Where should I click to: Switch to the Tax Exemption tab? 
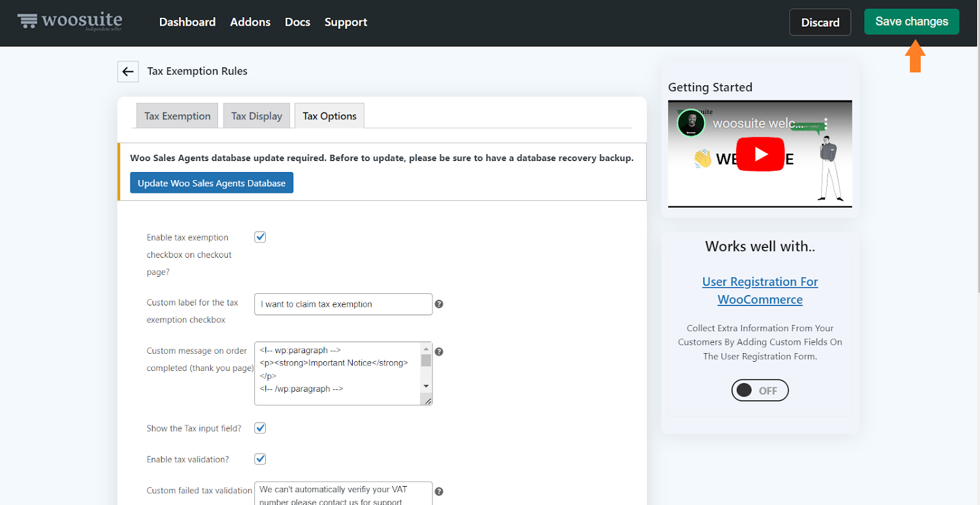(177, 116)
